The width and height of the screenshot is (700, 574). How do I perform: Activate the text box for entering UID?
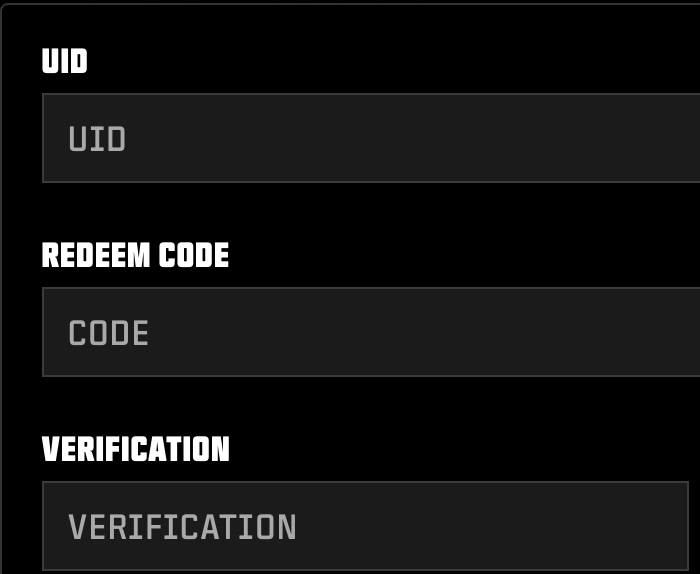point(370,138)
